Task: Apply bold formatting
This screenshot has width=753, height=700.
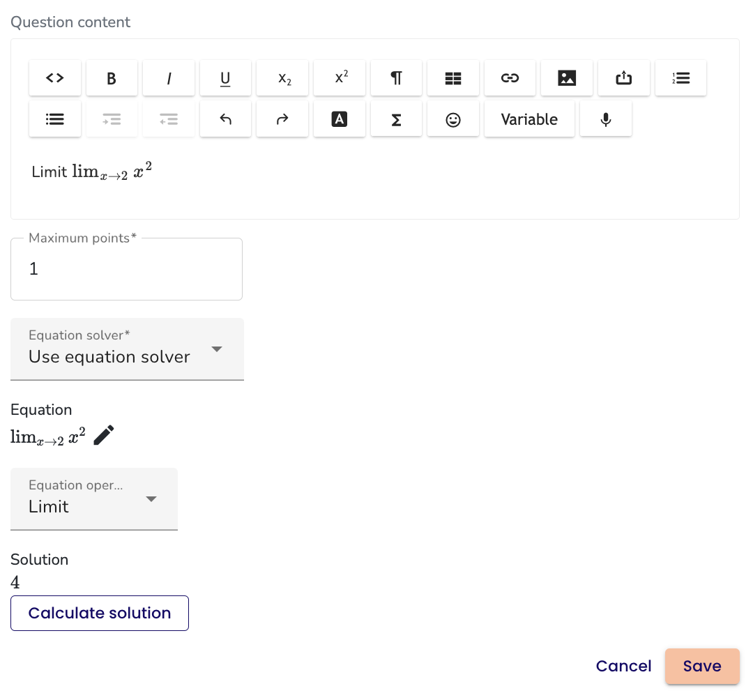Action: point(112,78)
